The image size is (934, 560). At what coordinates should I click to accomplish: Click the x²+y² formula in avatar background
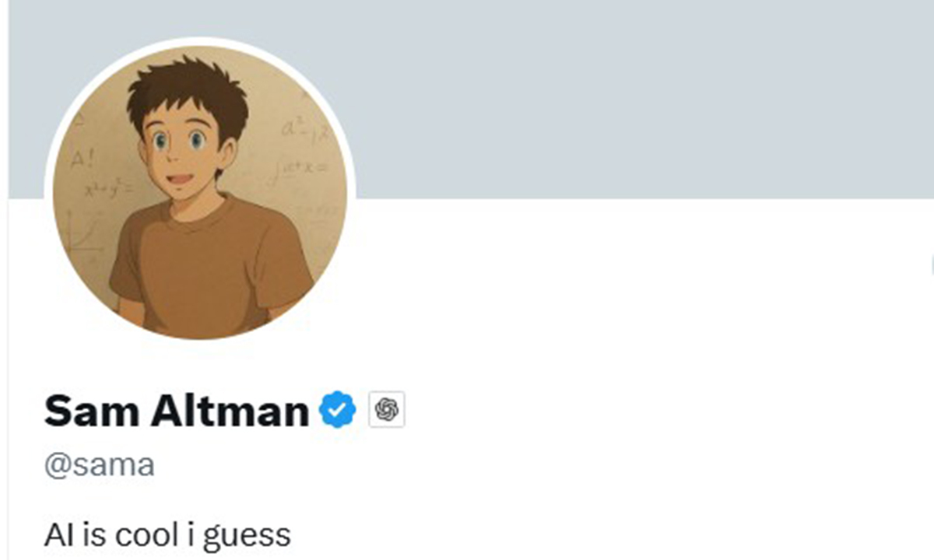107,189
